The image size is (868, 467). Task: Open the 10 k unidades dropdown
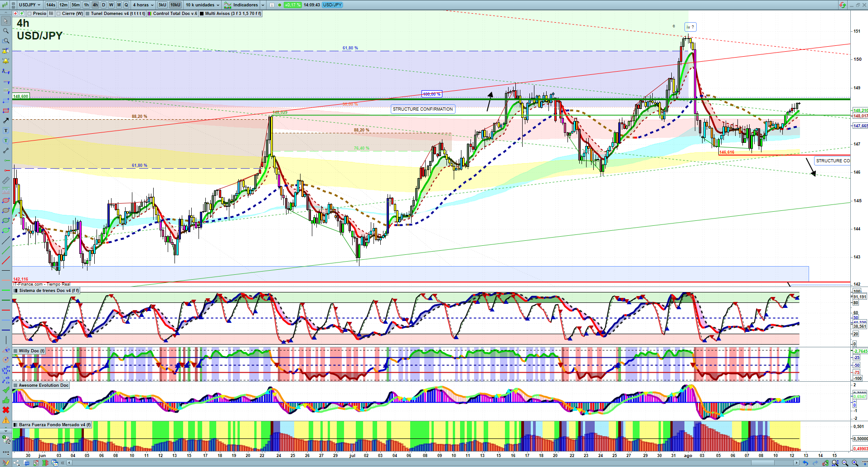202,5
